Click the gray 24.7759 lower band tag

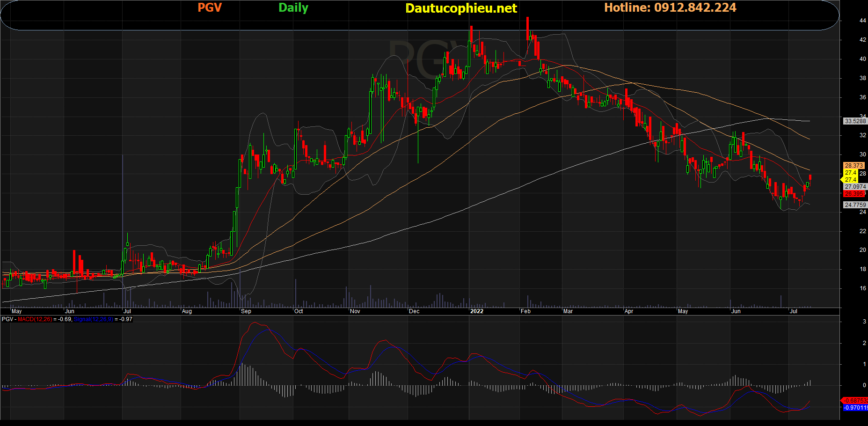coord(855,205)
